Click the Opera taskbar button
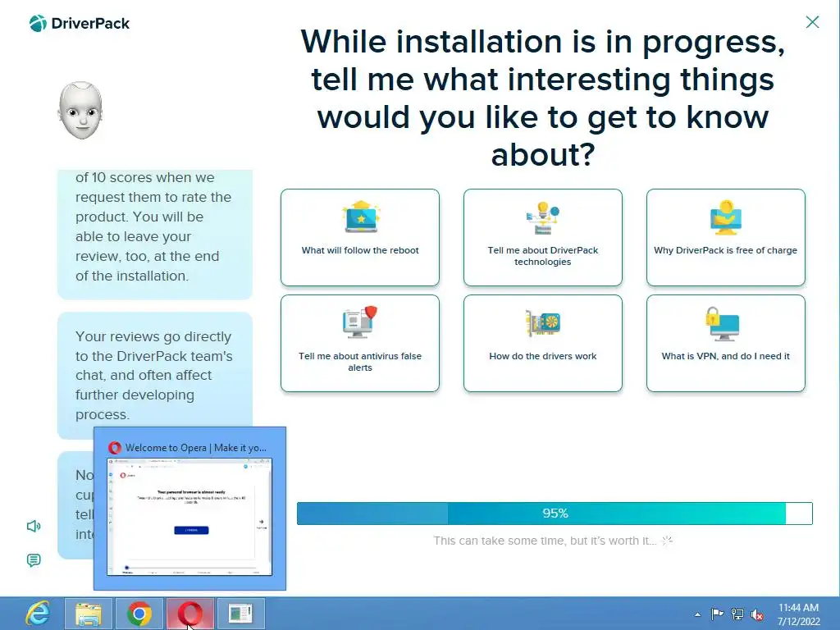 (x=189, y=614)
